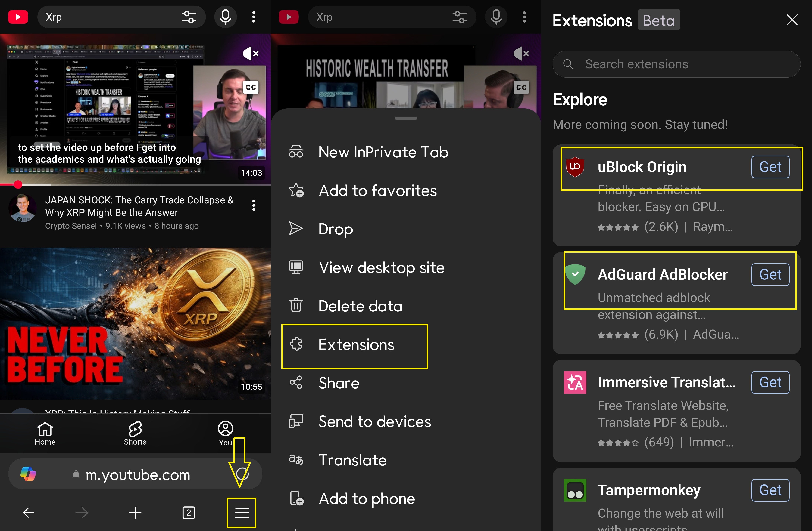Screen dimensions: 812x531
Task: Click the dimmed YouTube logo behind the menu sheet
Action: pyautogui.click(x=289, y=17)
